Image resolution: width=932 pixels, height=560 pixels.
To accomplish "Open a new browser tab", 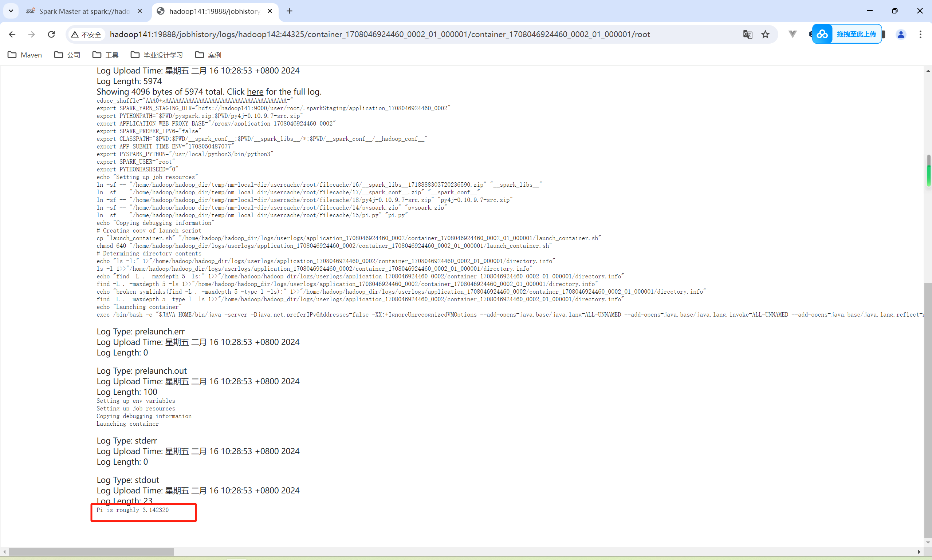I will 290,11.
